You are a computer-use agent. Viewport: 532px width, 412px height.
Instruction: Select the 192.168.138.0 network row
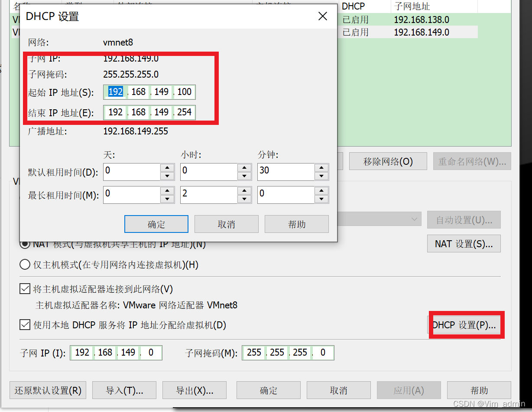pyautogui.click(x=408, y=20)
